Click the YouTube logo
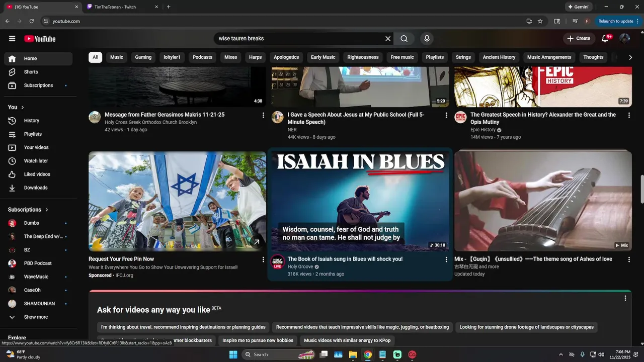This screenshot has height=362, width=644. (x=40, y=39)
